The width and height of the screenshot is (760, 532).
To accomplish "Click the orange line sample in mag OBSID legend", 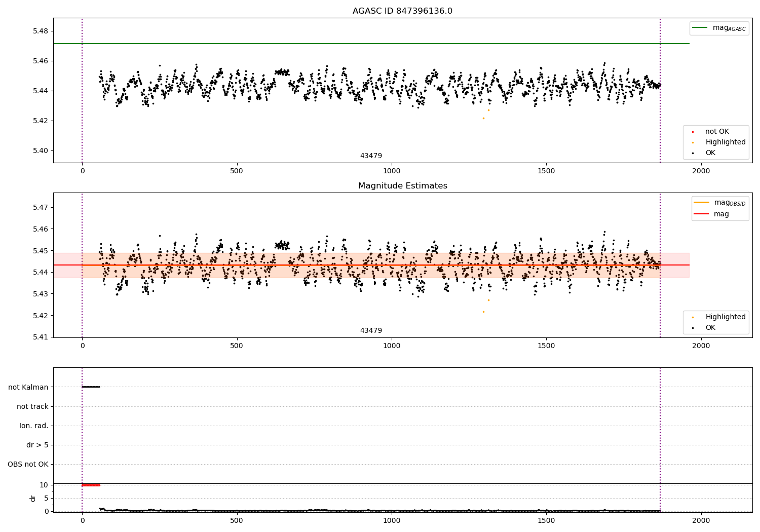I will click(x=701, y=203).
